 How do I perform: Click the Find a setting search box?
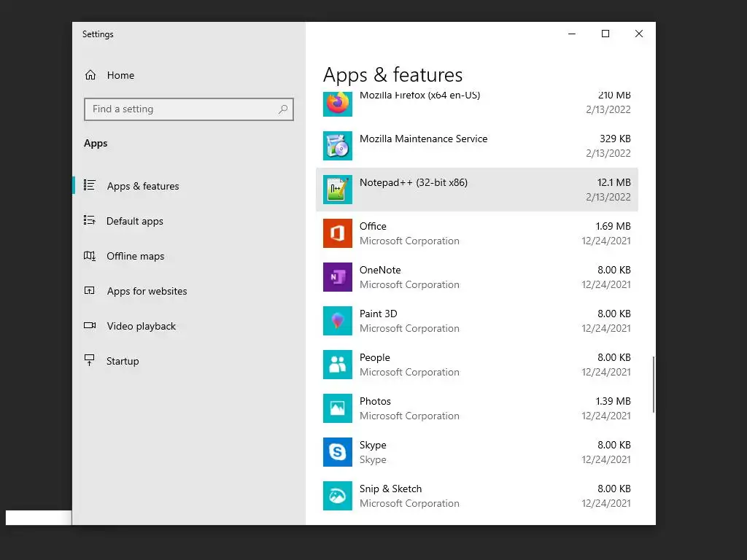189,109
